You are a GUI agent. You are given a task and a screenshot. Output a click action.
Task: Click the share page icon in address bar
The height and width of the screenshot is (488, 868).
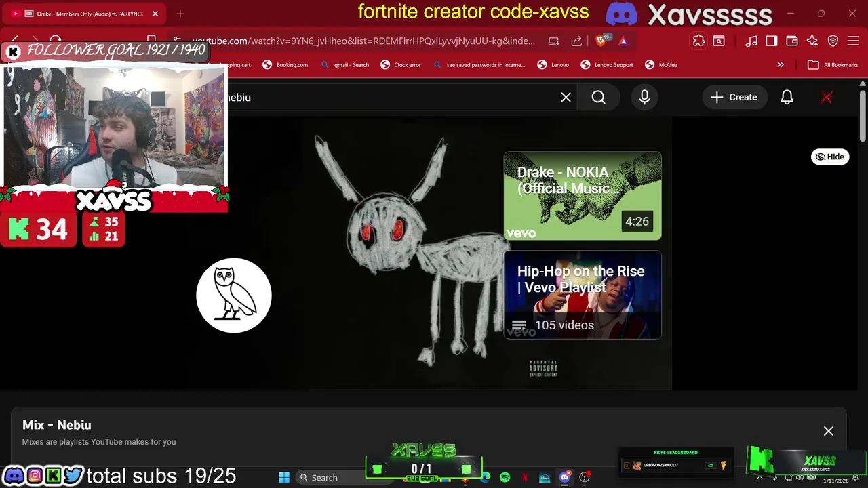click(576, 41)
